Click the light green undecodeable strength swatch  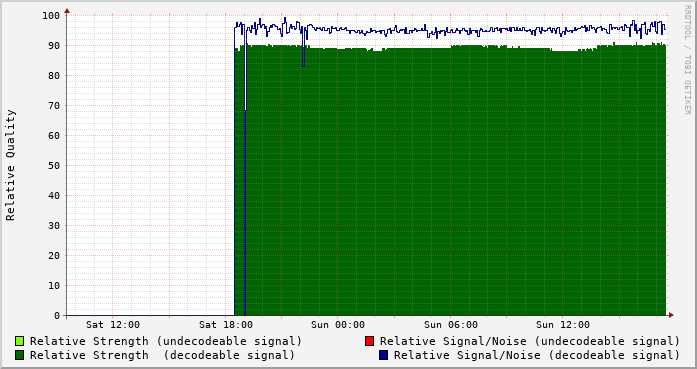(x=19, y=341)
